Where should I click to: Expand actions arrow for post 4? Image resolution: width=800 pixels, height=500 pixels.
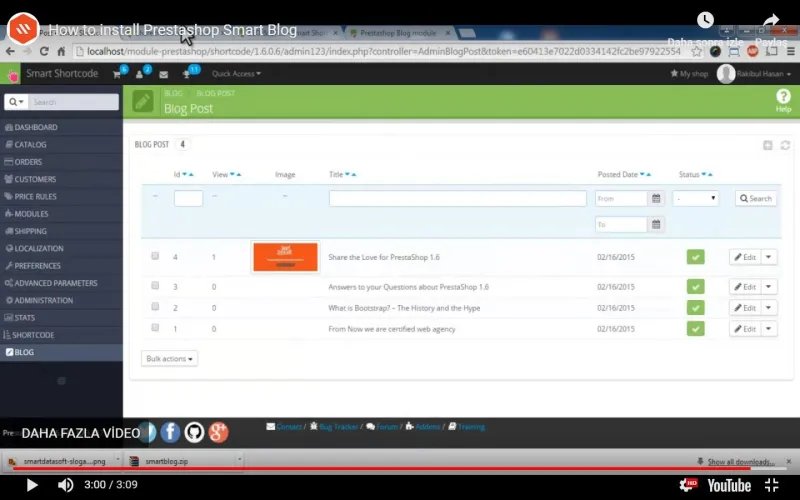click(769, 257)
